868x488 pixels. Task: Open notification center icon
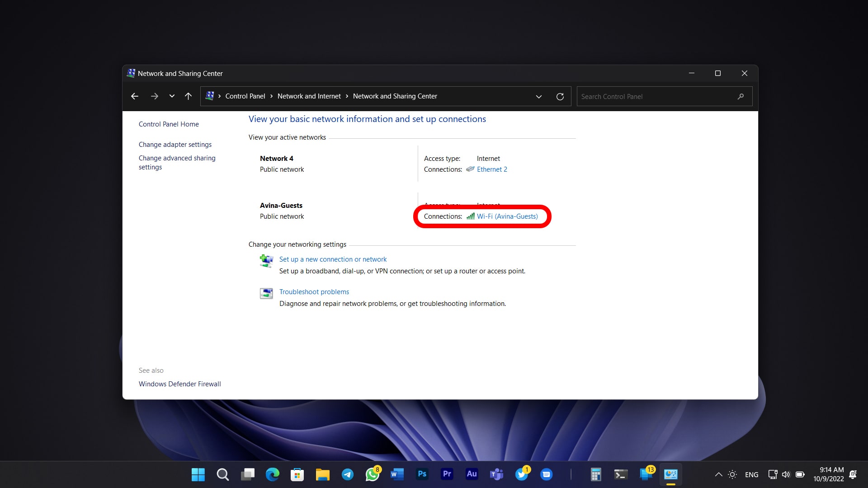pyautogui.click(x=853, y=474)
